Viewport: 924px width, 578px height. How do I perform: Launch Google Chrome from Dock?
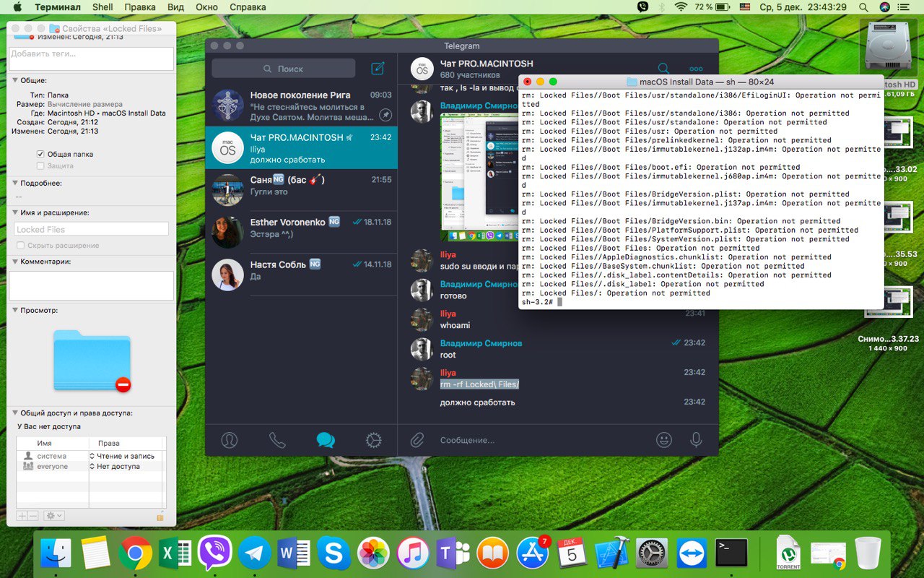tap(135, 553)
